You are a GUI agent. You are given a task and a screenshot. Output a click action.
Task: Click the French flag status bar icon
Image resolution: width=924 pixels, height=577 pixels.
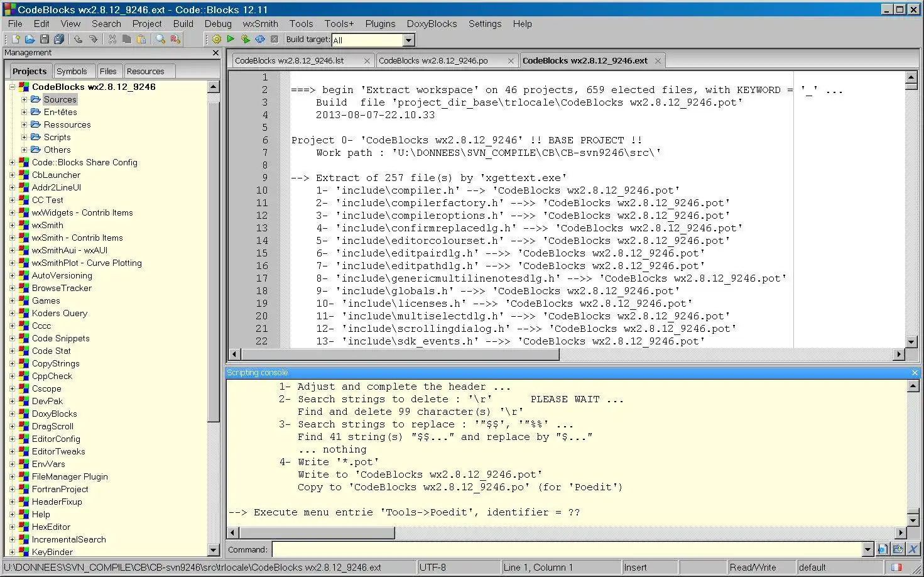896,567
